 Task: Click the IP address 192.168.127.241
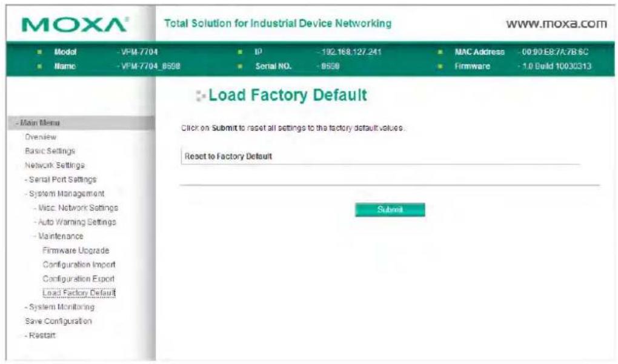point(350,51)
